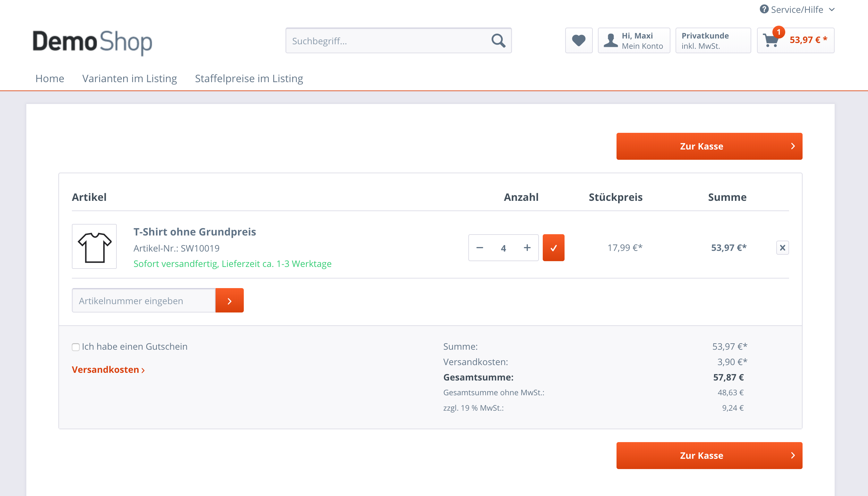The height and width of the screenshot is (496, 868).
Task: Click the T-shirt product thumbnail
Action: point(94,246)
